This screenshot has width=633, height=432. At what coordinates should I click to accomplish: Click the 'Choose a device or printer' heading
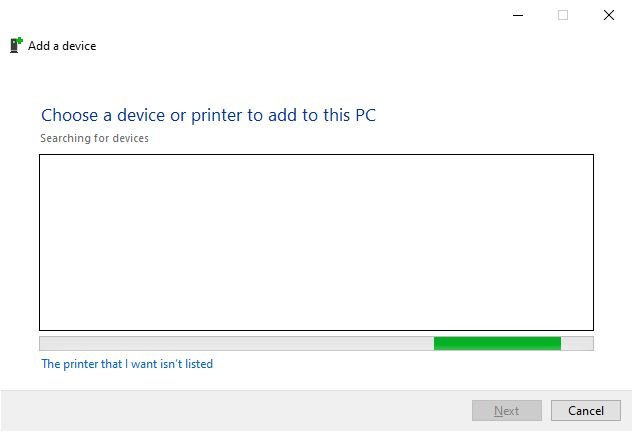click(x=208, y=115)
